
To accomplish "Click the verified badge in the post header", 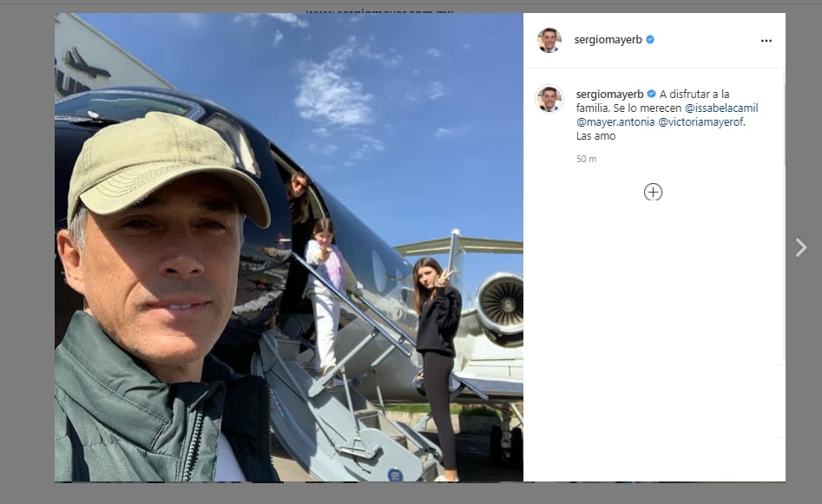I will [650, 40].
